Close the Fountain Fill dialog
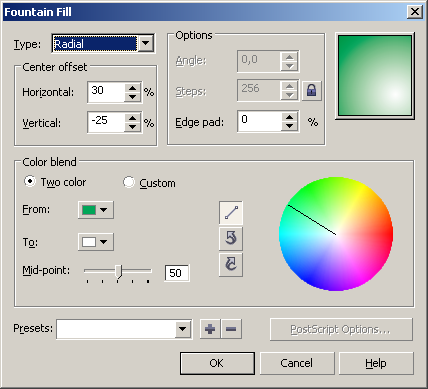 tap(415, 12)
